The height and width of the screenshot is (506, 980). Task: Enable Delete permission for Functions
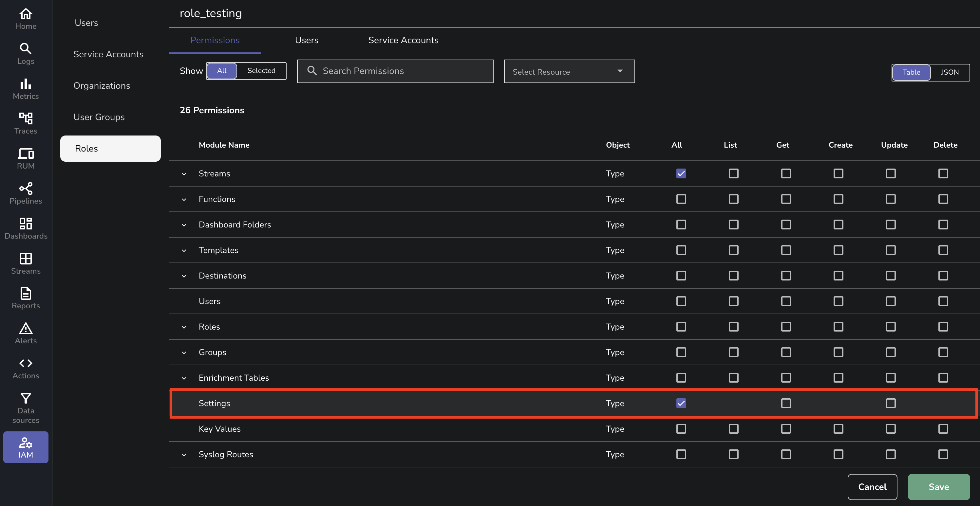943,199
